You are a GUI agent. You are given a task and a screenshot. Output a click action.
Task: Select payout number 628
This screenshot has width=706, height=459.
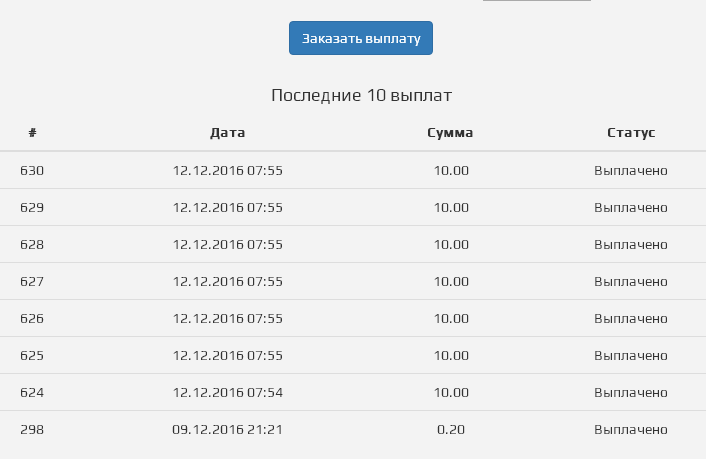pos(32,244)
